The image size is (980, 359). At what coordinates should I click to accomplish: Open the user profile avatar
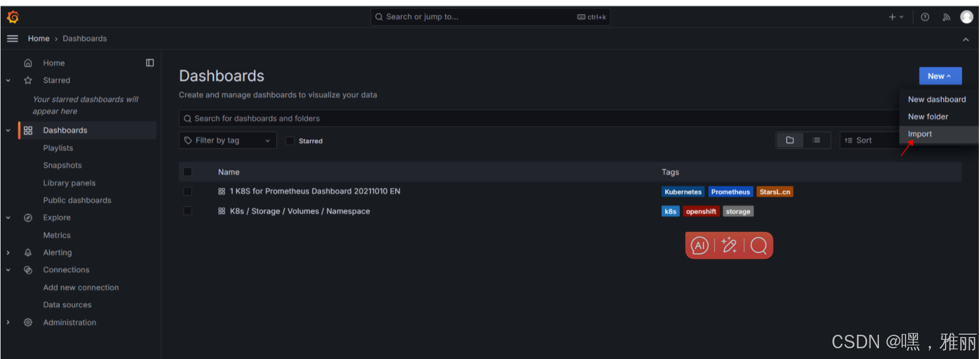point(967,17)
